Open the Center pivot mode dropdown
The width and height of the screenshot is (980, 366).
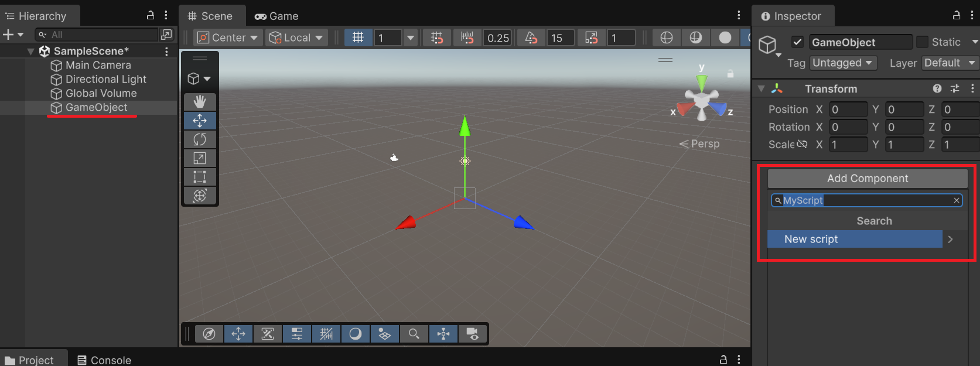[228, 38]
